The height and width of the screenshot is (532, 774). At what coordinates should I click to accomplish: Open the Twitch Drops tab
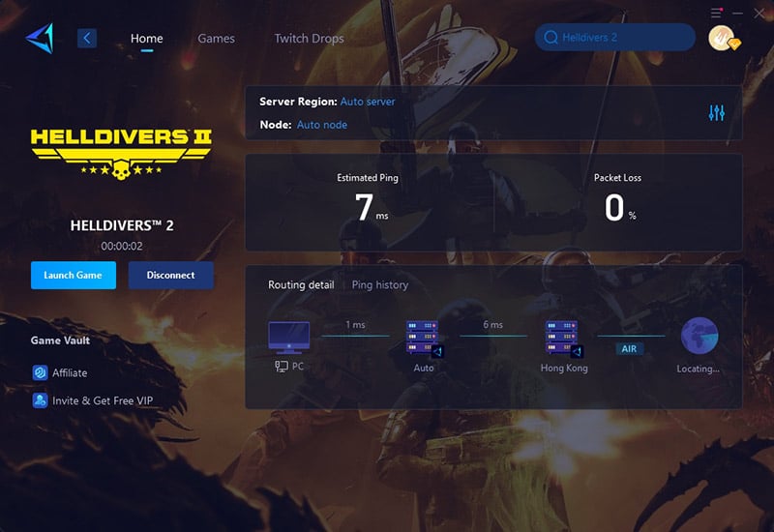[x=309, y=38]
